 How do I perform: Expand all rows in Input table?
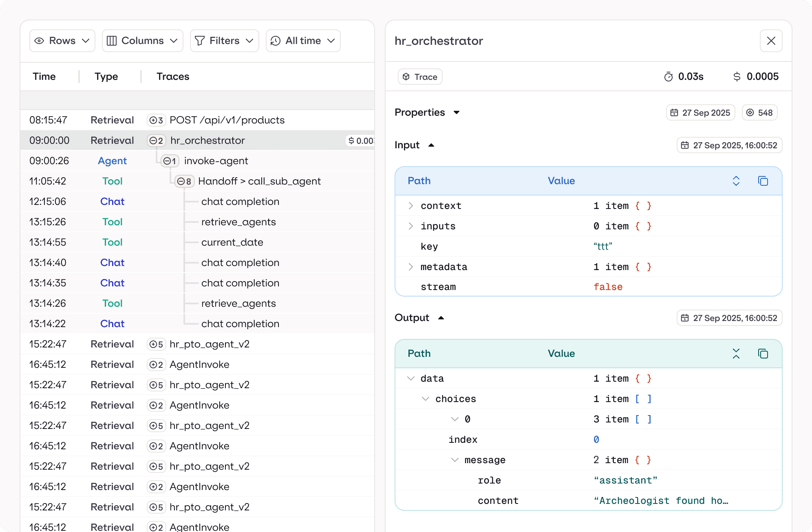(x=736, y=181)
